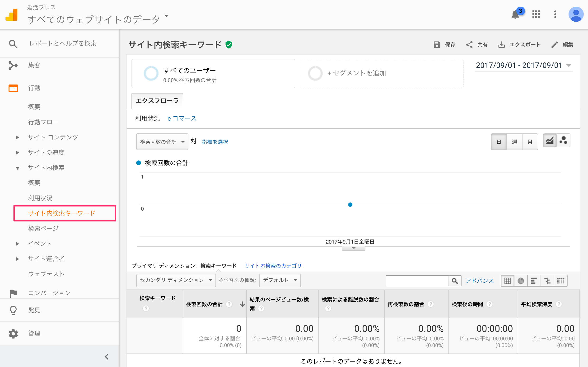Switch to the percentage pie chart view
Screen dimensions: 588x367
pos(521,281)
